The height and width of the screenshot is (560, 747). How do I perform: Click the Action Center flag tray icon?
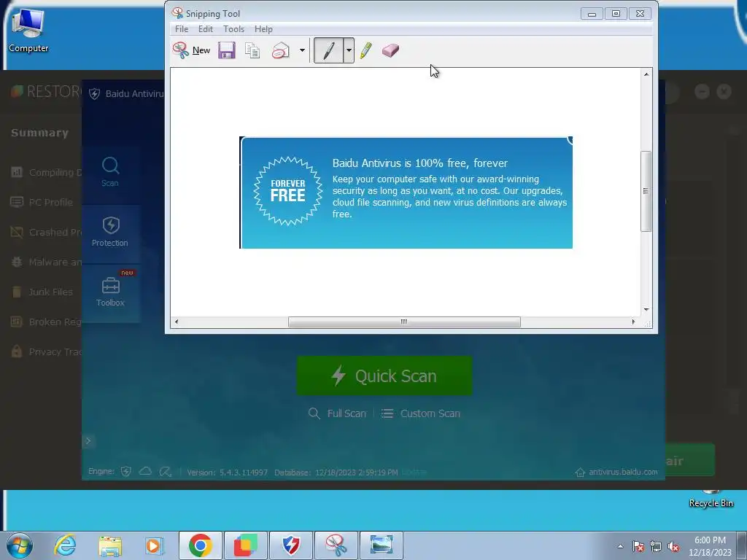[x=638, y=546]
